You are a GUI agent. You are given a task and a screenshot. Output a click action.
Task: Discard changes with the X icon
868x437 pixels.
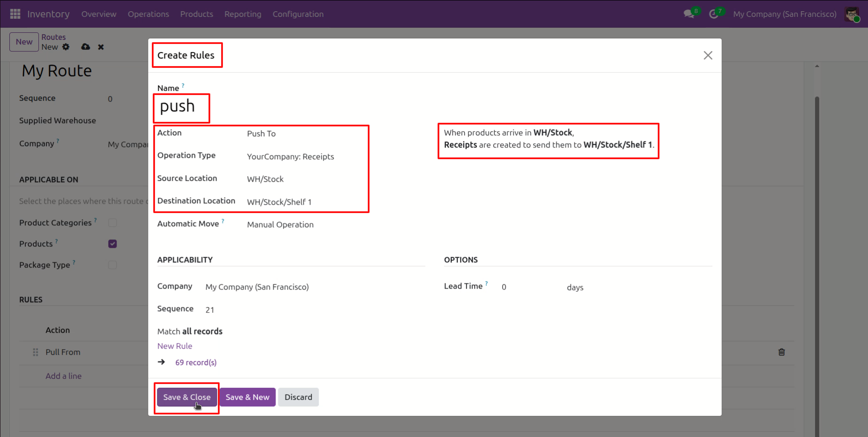(x=101, y=47)
